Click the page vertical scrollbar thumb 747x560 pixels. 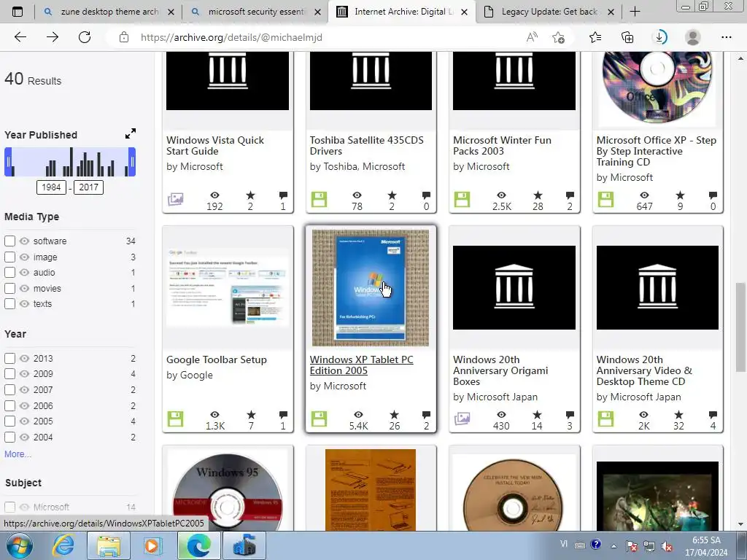pos(740,327)
